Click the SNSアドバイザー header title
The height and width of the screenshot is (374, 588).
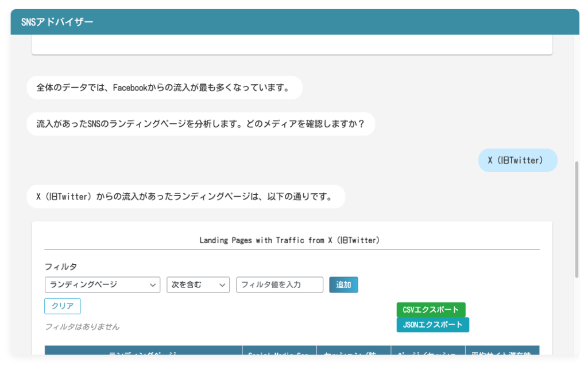pos(57,22)
